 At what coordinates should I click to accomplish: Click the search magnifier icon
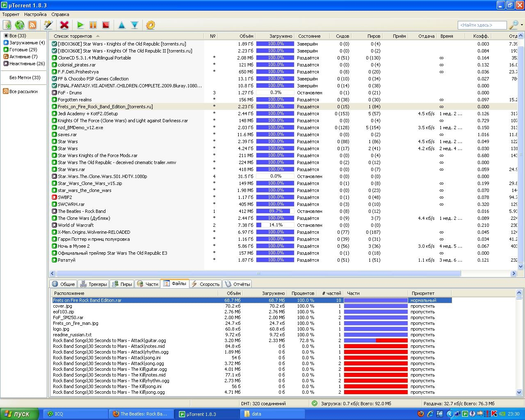coord(514,25)
